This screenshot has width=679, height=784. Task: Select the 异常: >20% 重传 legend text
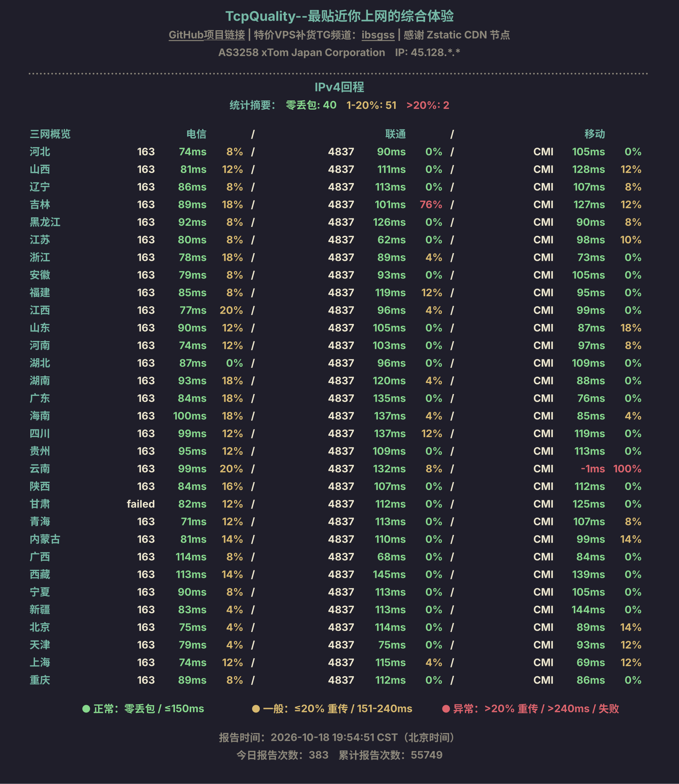click(x=495, y=709)
